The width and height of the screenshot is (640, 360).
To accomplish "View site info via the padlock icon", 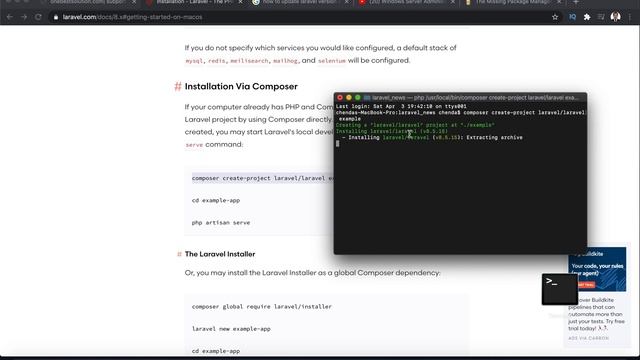I will pyautogui.click(x=56, y=17).
